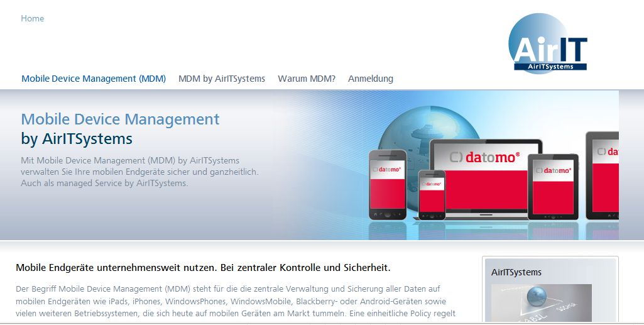The image size is (644, 325).
Task: Open the Anmeldung navigation link
Action: pos(371,79)
